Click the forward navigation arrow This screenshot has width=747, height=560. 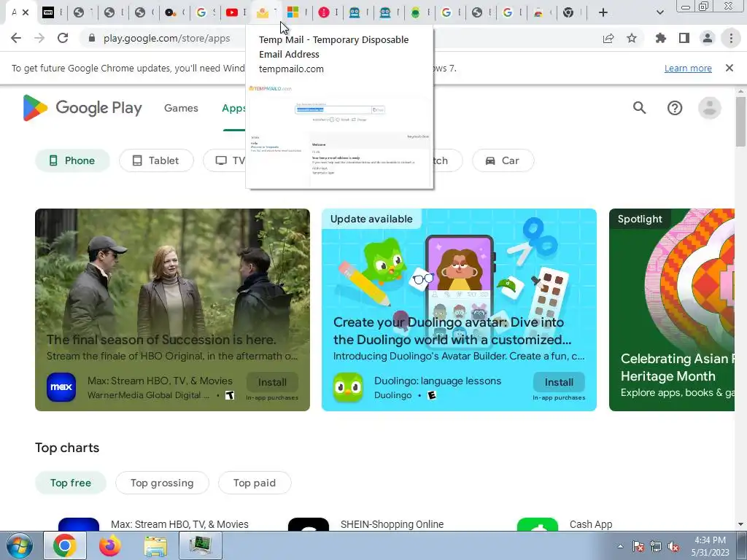click(x=39, y=38)
